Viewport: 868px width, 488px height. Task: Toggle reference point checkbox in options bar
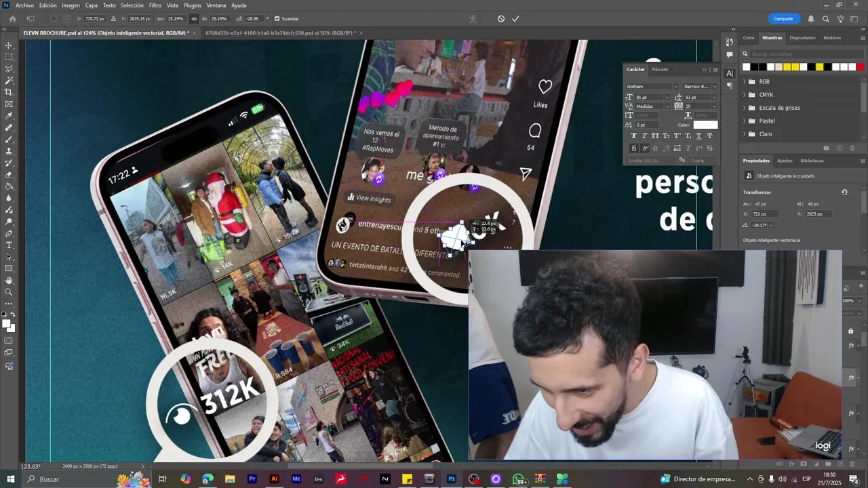click(x=54, y=18)
